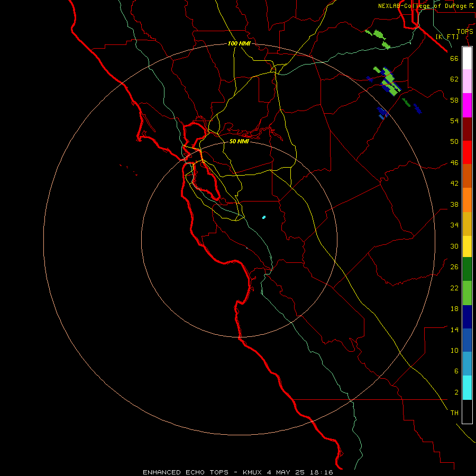The width and height of the screenshot is (476, 476).
Task: Click the dark orange legend swatch
Action: [467, 176]
